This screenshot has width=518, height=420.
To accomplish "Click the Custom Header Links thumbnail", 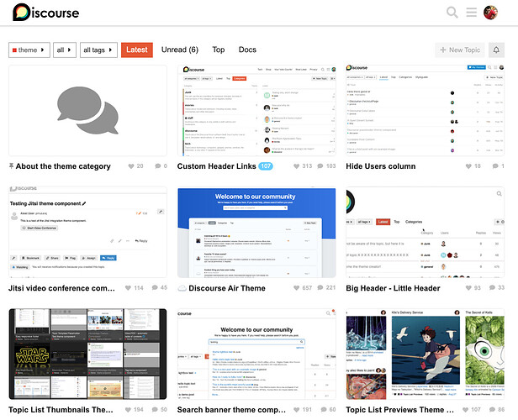I will [256, 111].
